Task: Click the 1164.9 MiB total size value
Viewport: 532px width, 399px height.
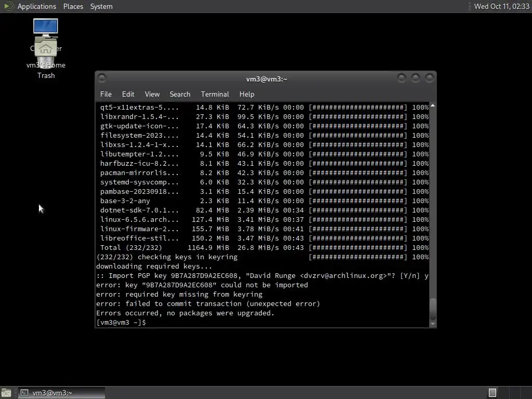Action: [208, 248]
